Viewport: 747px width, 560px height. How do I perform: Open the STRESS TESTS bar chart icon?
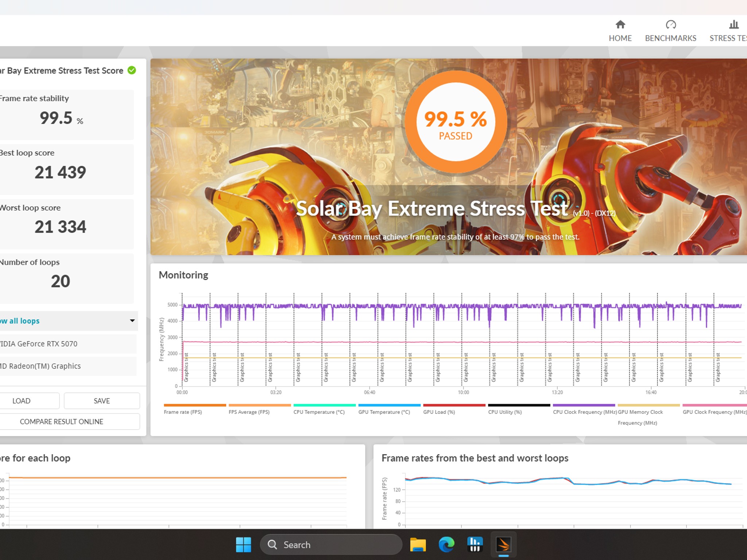click(734, 24)
